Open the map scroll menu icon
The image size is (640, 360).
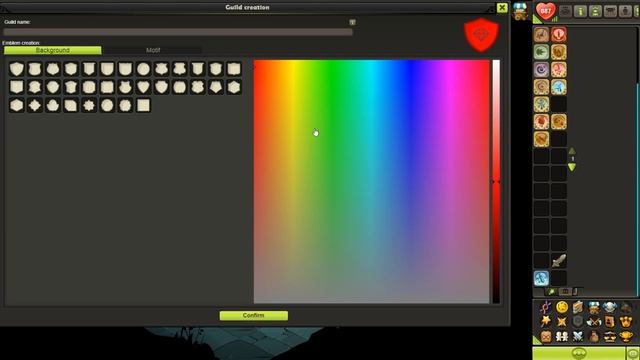tap(578, 307)
